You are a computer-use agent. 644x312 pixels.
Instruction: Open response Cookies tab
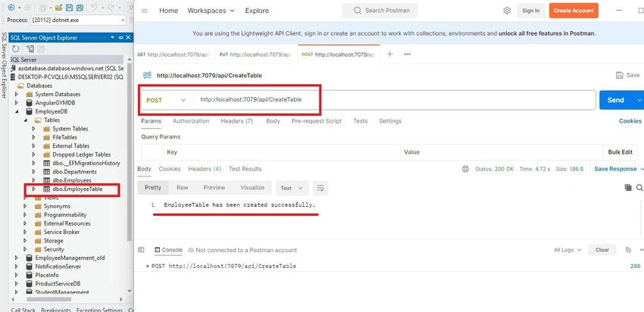pos(170,169)
